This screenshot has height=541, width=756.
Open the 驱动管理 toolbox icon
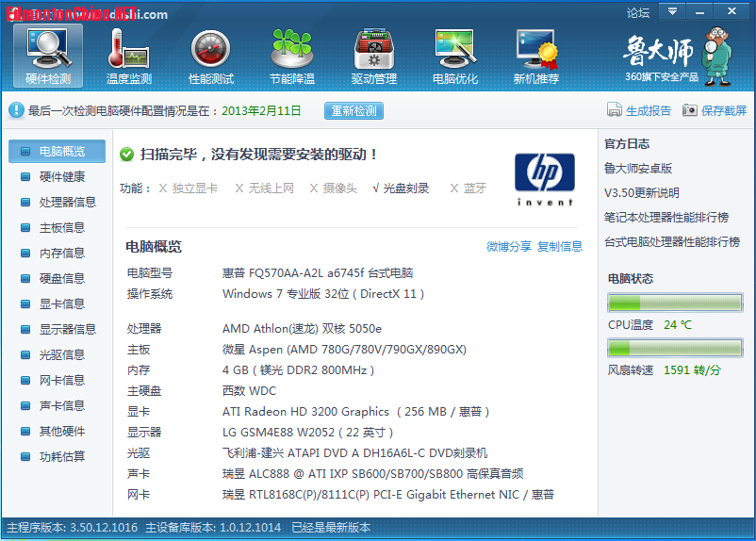[x=374, y=56]
